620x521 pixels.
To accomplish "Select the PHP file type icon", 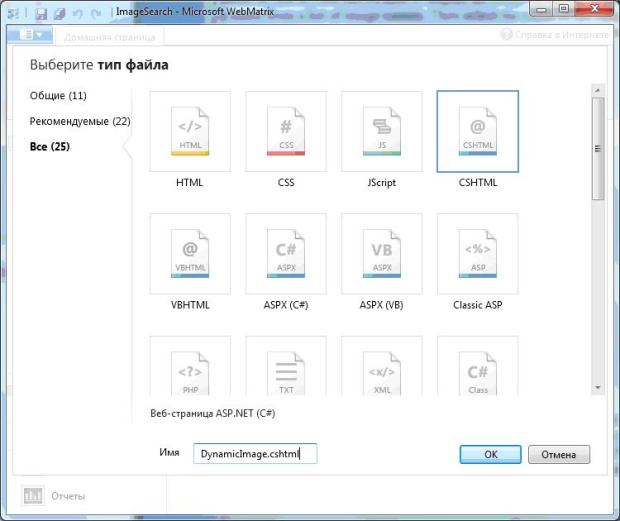I will [190, 370].
